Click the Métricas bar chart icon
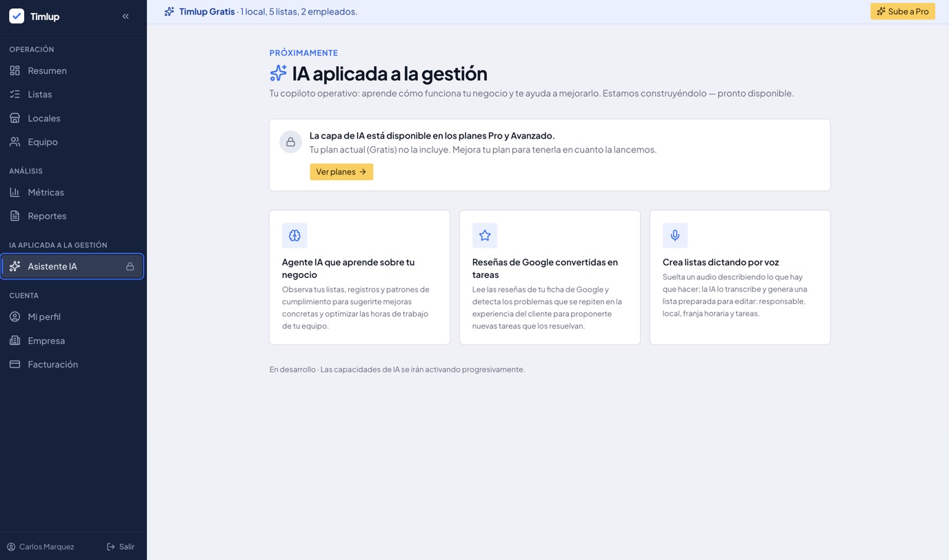Image resolution: width=949 pixels, height=560 pixels. pos(14,192)
